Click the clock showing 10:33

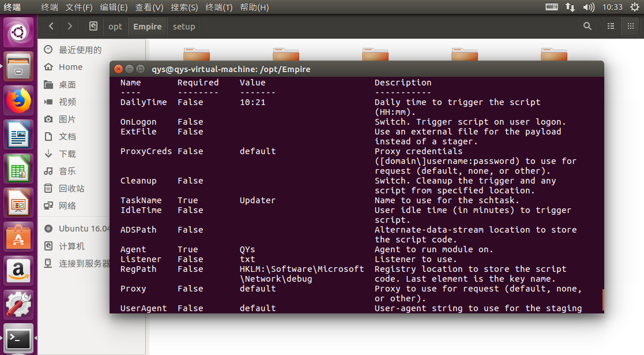pyautogui.click(x=612, y=7)
